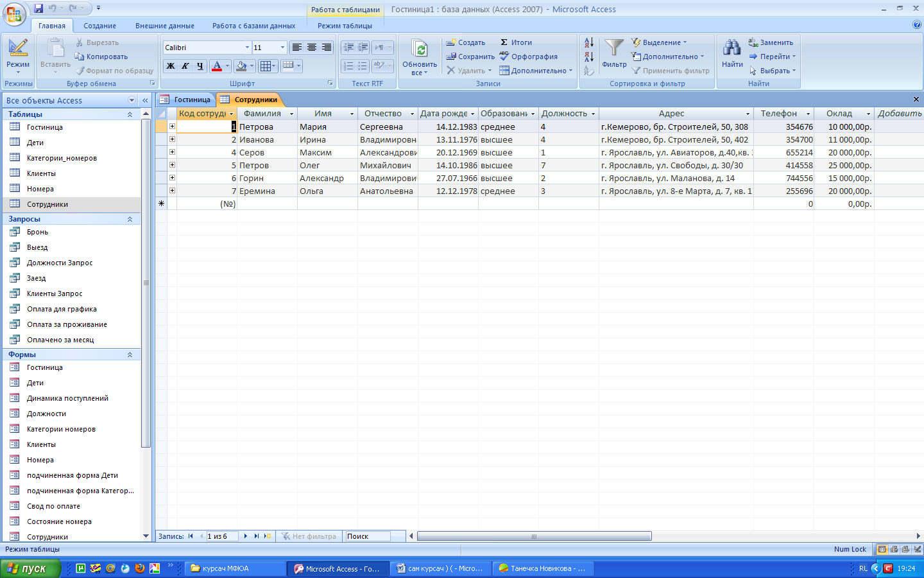Screen dimensions: 924x578
Task: Save using quick access toolbar icon
Action: point(38,8)
